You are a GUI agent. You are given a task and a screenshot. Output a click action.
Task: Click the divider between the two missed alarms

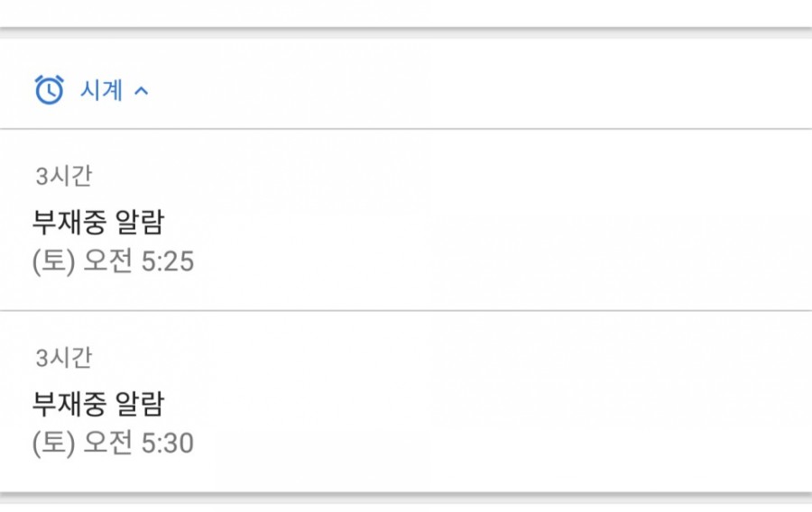click(406, 310)
